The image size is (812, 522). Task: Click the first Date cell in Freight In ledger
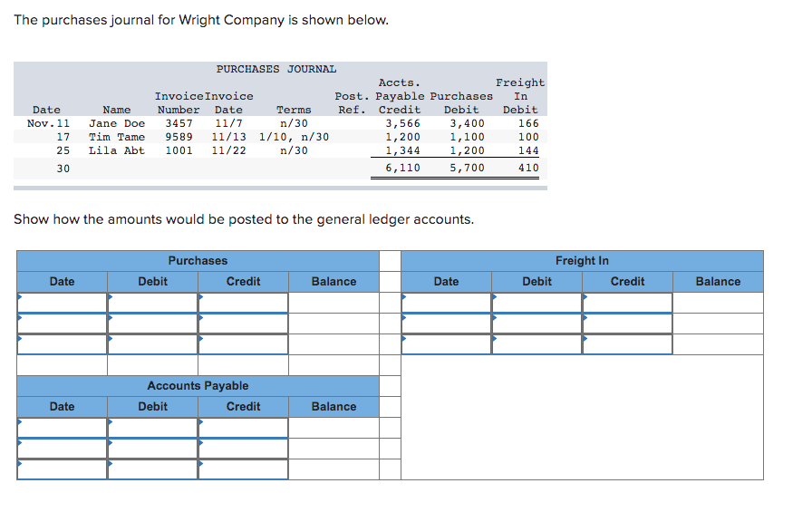[x=446, y=302]
